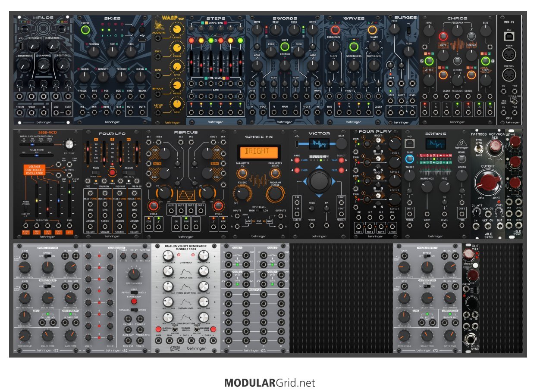The height and width of the screenshot is (392, 540).
Task: Click the Halos EVEN output jack
Action: [x=67, y=112]
